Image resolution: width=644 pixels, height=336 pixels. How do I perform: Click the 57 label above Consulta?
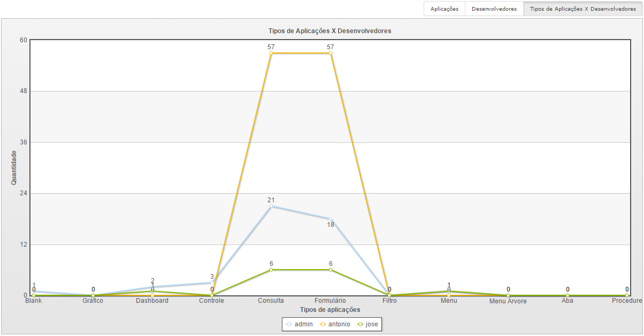pos(271,47)
